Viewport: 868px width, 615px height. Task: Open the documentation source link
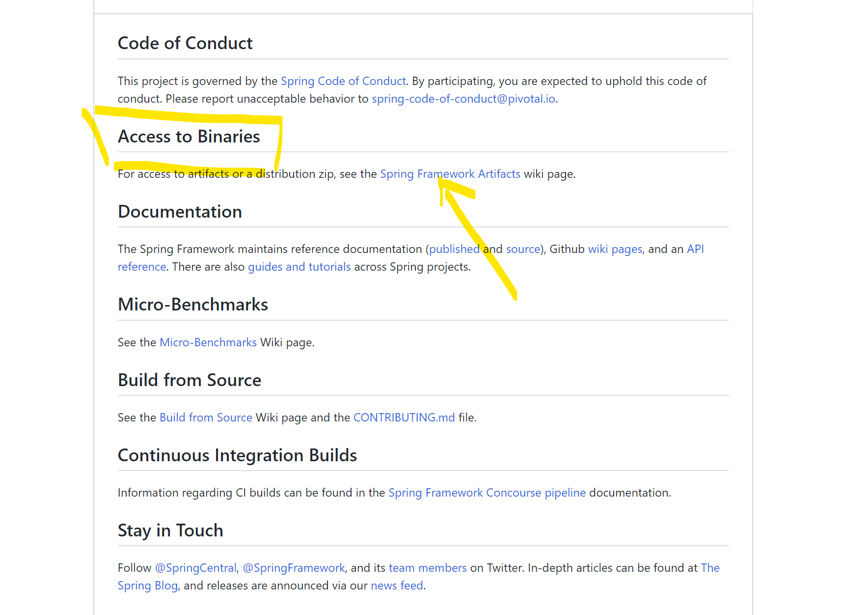[x=523, y=249]
